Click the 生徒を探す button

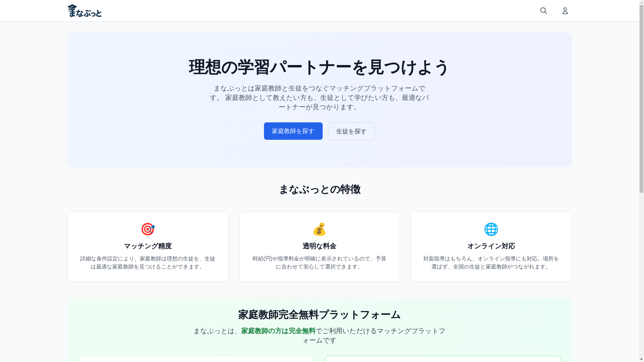(x=351, y=131)
